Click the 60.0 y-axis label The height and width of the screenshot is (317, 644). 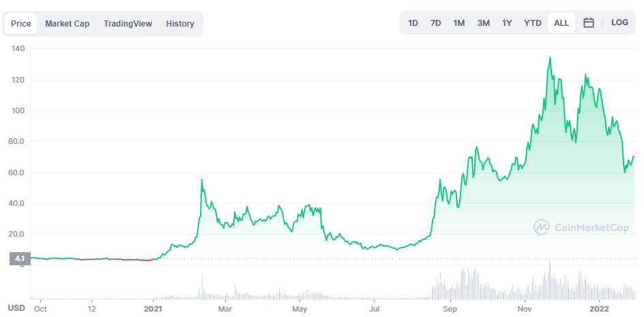coord(18,173)
